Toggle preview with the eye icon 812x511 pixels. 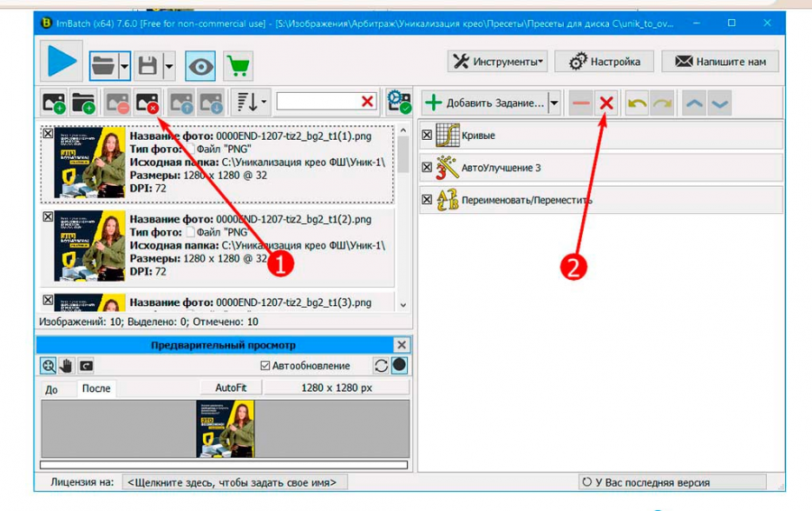click(x=200, y=66)
